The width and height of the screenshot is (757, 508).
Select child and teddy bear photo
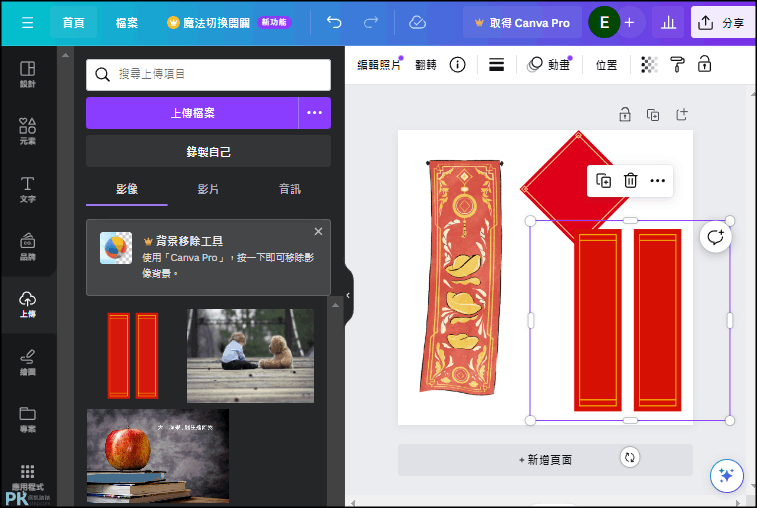click(250, 356)
